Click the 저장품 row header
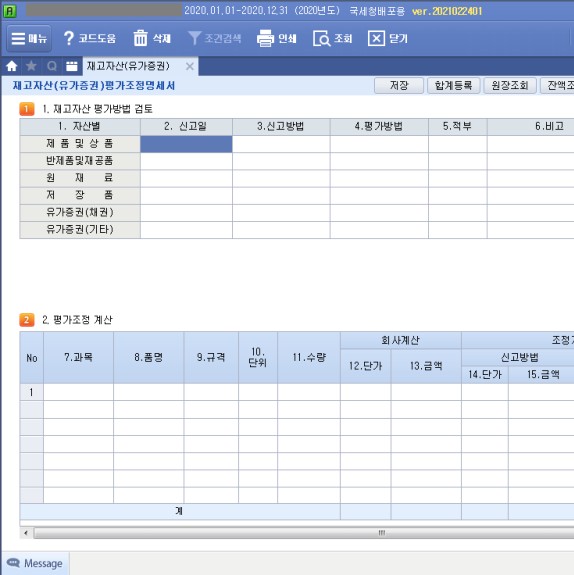 coord(80,195)
